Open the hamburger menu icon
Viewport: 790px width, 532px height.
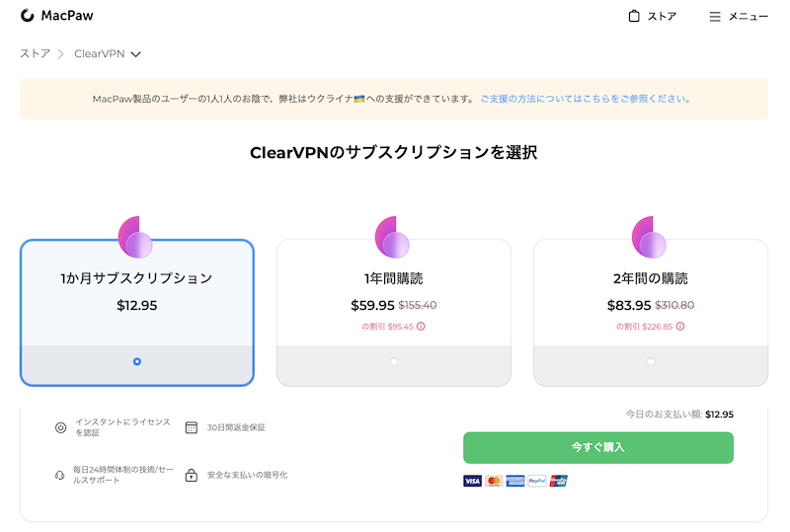[x=715, y=17]
